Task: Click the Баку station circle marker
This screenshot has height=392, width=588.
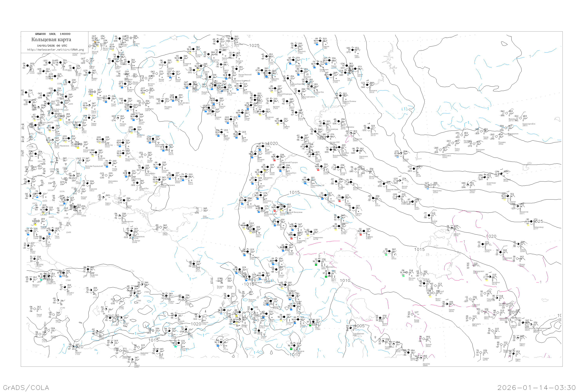Action: point(313,322)
